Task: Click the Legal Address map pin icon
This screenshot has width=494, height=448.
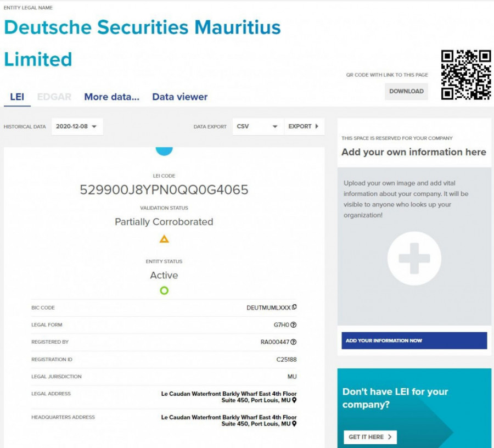Action: [294, 401]
